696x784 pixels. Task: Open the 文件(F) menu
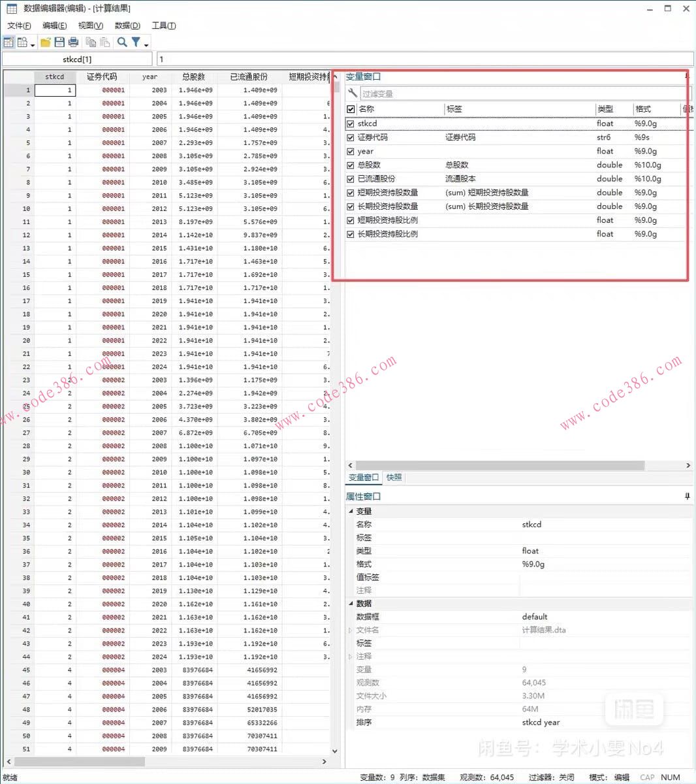tap(19, 25)
